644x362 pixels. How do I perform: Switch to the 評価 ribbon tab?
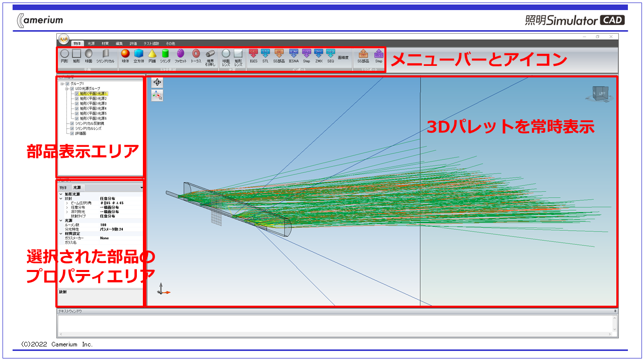pyautogui.click(x=133, y=44)
